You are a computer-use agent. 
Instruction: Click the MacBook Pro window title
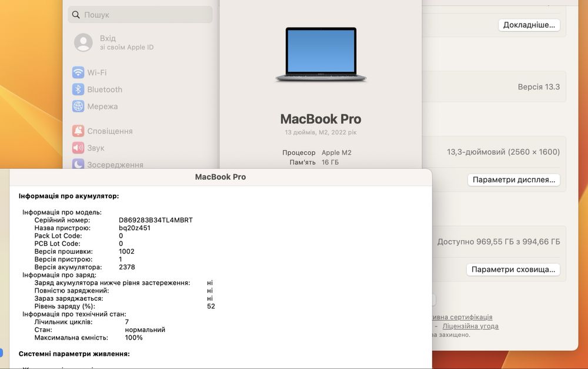220,177
